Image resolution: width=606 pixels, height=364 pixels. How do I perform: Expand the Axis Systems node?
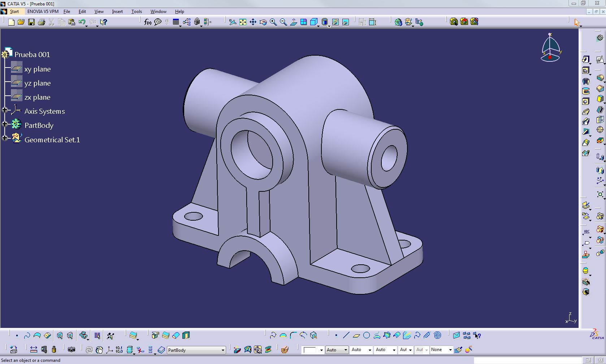coord(5,110)
